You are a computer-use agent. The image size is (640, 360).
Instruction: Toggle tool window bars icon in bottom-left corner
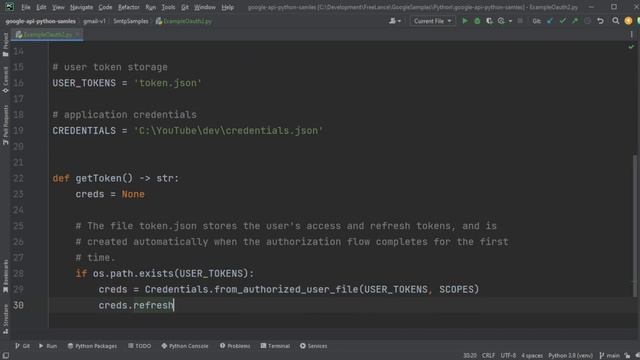pos(6,356)
